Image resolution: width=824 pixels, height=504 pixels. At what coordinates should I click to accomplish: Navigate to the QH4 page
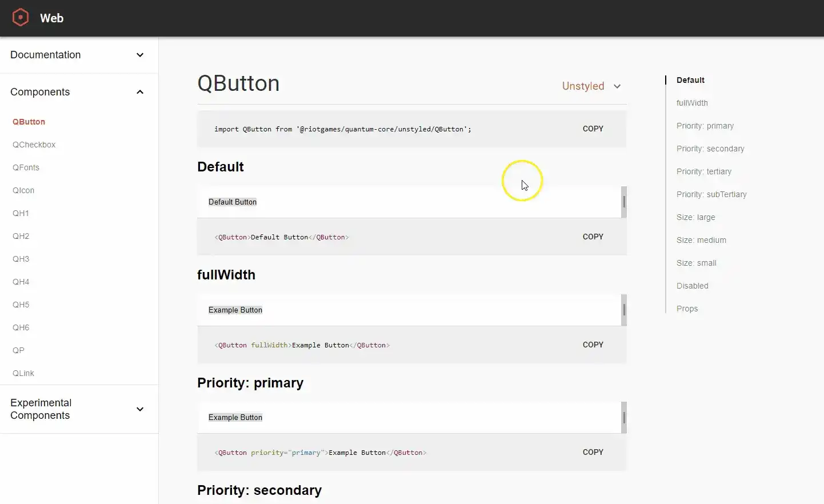(21, 282)
